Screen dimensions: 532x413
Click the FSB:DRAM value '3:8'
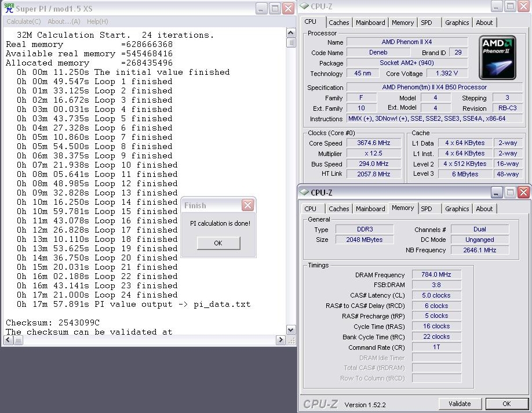436,285
